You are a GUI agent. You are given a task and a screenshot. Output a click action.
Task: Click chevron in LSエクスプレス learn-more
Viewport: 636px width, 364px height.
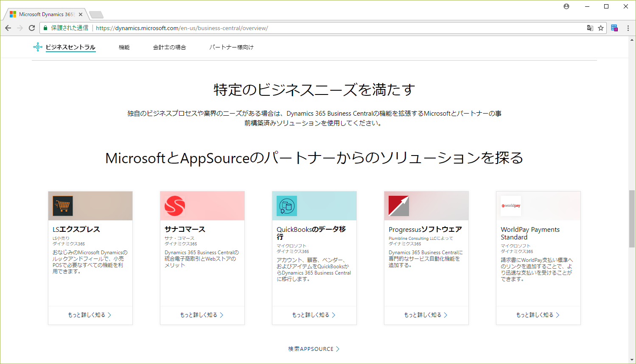pyautogui.click(x=109, y=315)
